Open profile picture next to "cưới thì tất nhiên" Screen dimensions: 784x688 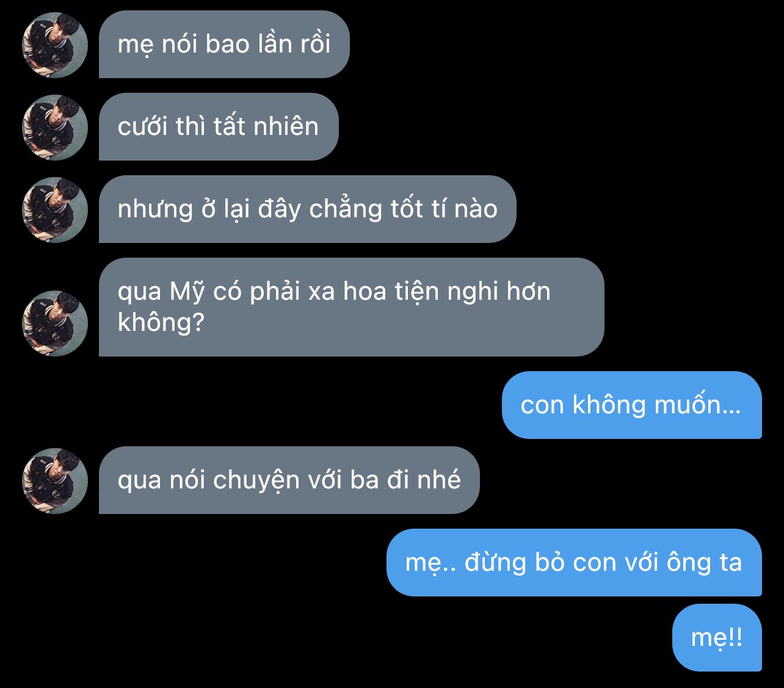(x=55, y=127)
